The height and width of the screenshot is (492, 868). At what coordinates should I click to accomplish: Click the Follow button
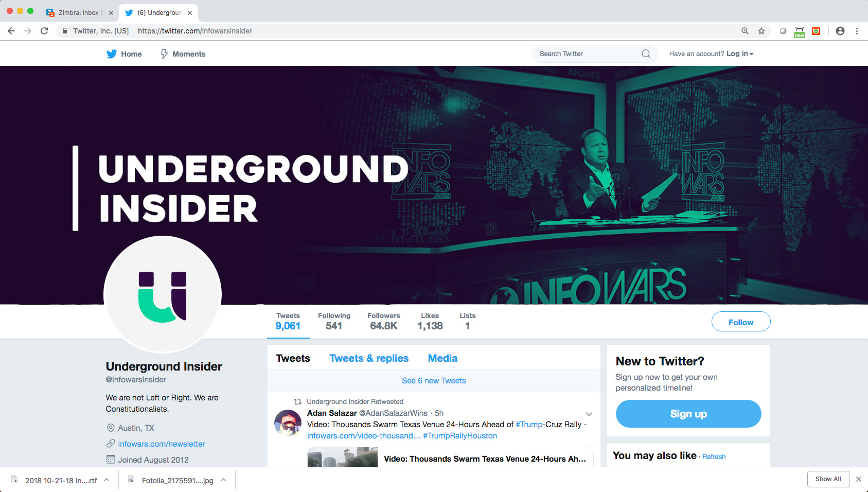(741, 322)
